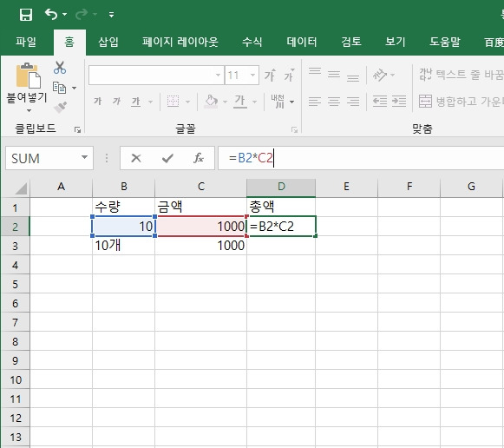The image size is (504, 448).
Task: Cancel formula entry with the X icon
Action: tap(136, 158)
